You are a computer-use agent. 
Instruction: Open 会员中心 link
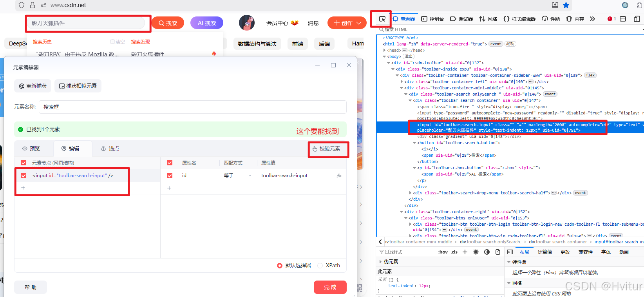277,23
